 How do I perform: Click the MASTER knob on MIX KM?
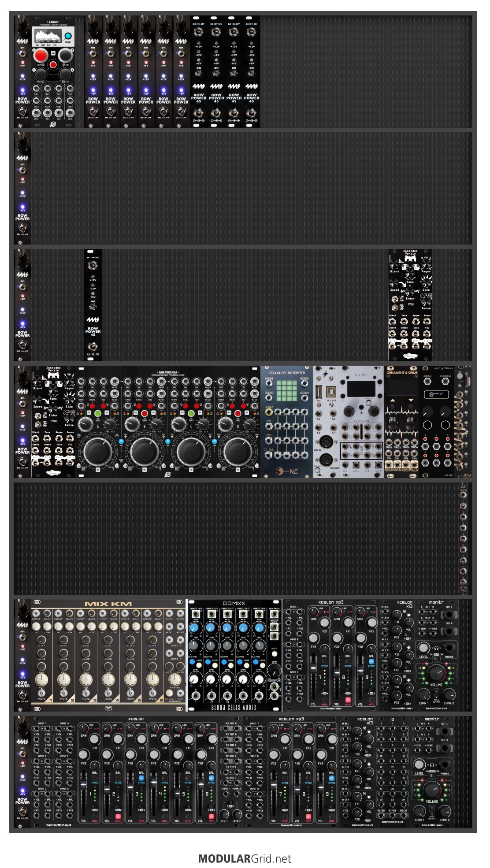tap(174, 679)
